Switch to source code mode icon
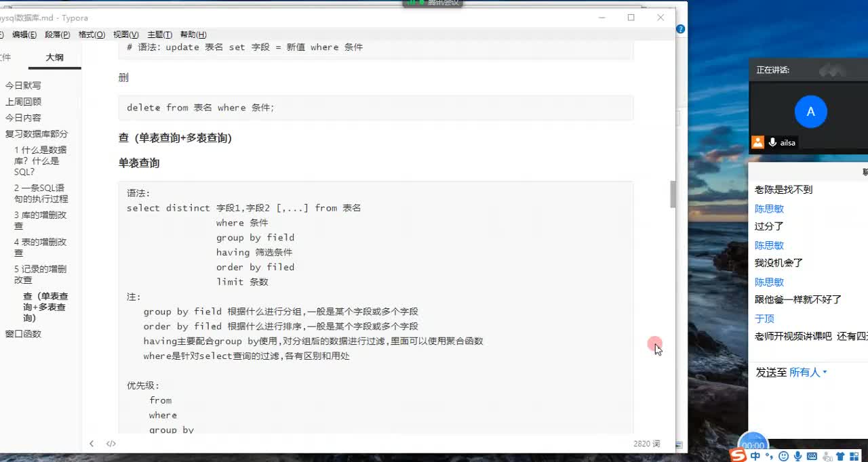The height and width of the screenshot is (462, 868). pos(111,444)
